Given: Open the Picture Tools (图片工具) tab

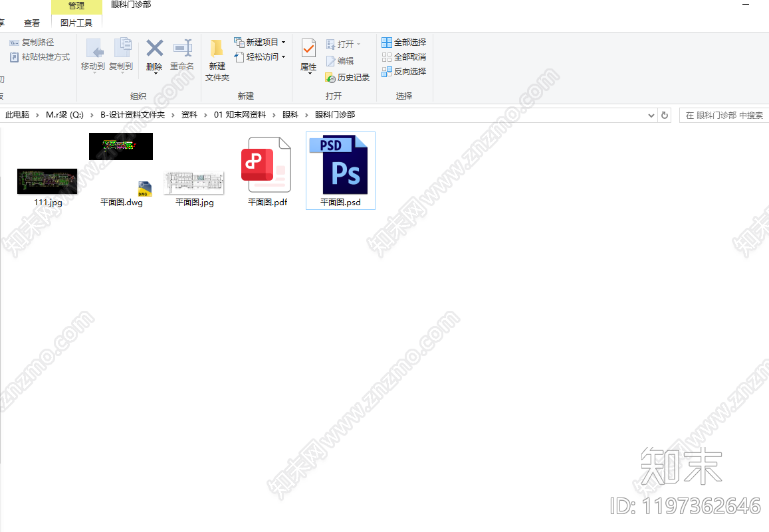Looking at the screenshot, I should 76,23.
